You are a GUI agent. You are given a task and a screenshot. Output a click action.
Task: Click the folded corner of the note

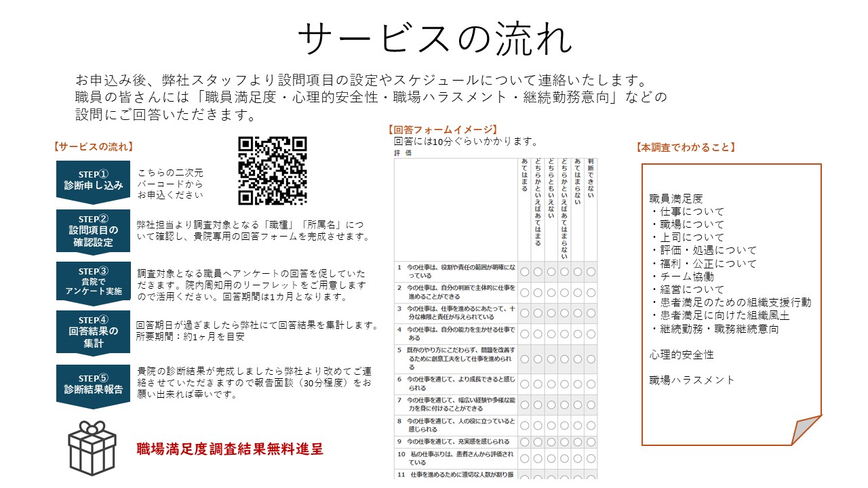point(806,430)
